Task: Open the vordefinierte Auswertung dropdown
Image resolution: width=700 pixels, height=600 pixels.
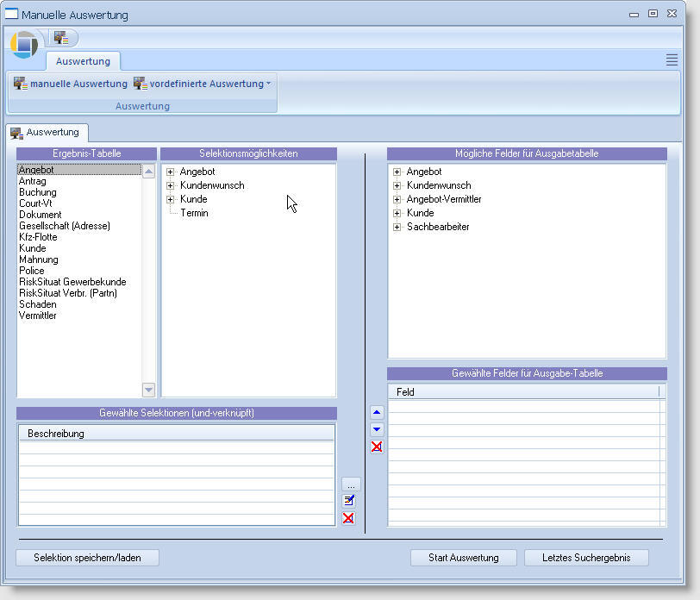Action: pyautogui.click(x=203, y=84)
